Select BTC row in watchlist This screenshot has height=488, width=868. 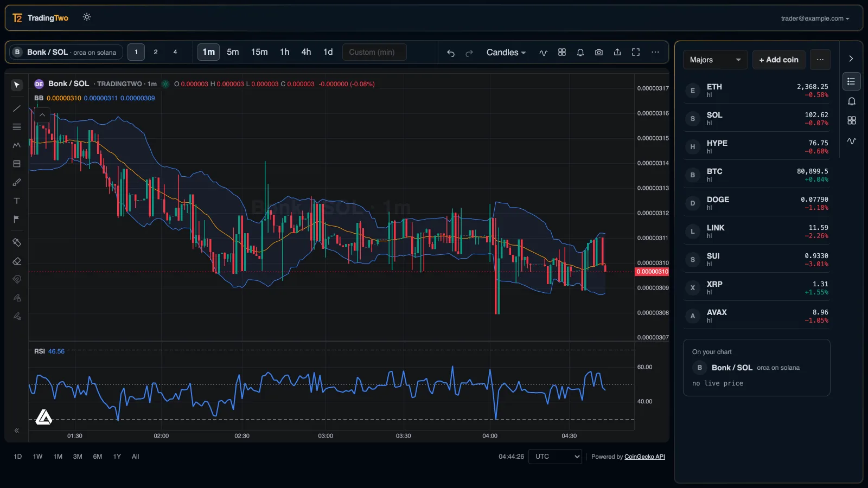pyautogui.click(x=757, y=175)
